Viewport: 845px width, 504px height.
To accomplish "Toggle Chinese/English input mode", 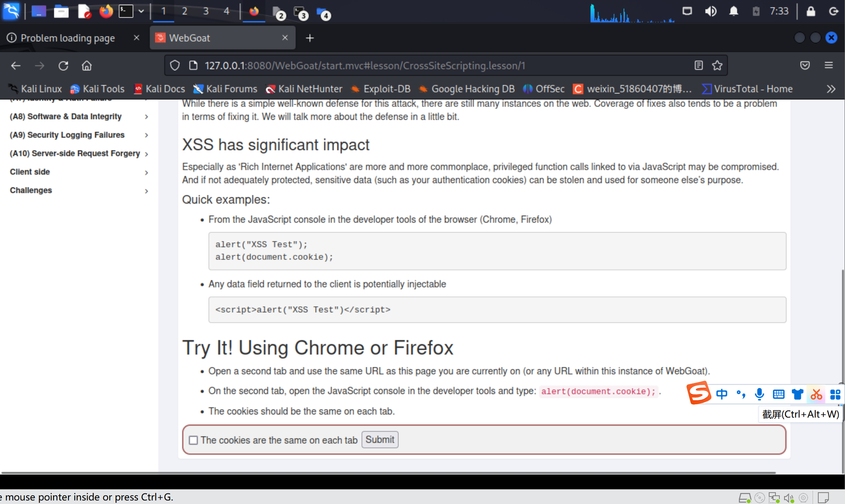I will pos(722,394).
